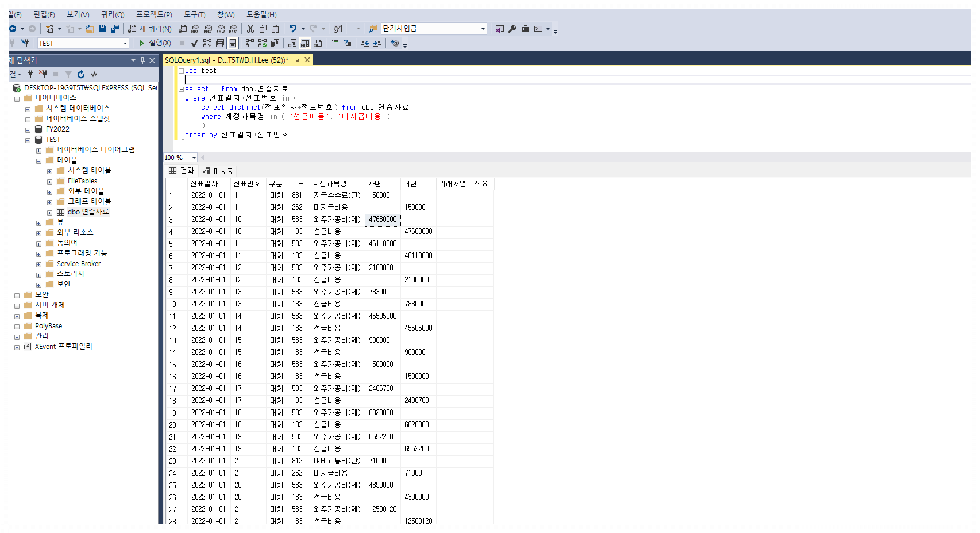Collapse the TEST database node
The height and width of the screenshot is (533, 980).
[28, 140]
